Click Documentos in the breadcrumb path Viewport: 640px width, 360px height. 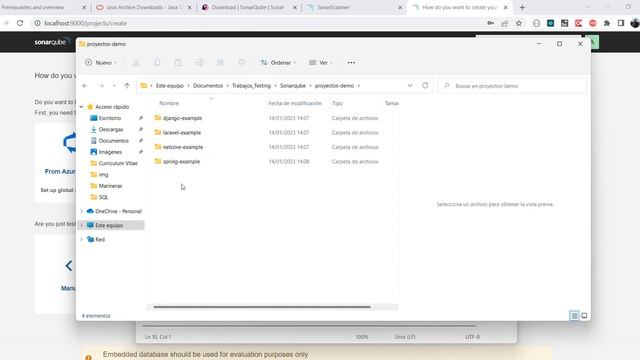(x=208, y=86)
